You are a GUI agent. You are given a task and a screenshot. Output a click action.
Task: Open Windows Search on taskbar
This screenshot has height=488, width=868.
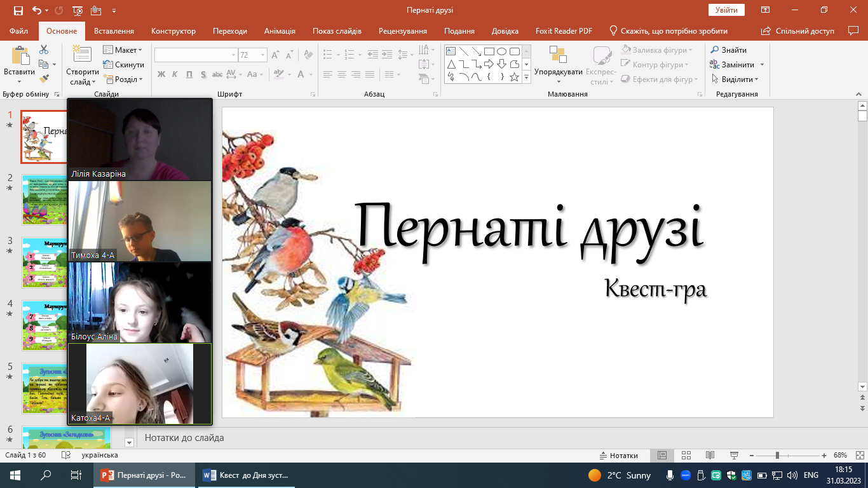(46, 475)
